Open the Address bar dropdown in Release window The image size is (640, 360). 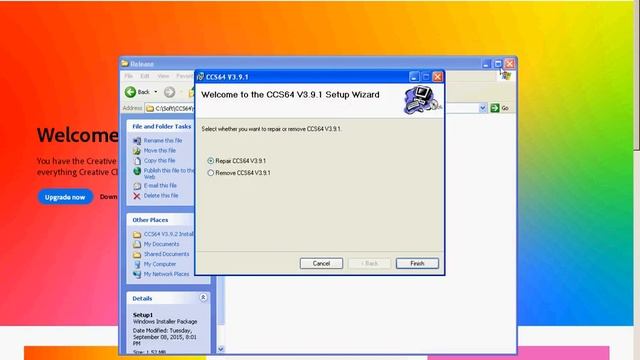tap(482, 108)
